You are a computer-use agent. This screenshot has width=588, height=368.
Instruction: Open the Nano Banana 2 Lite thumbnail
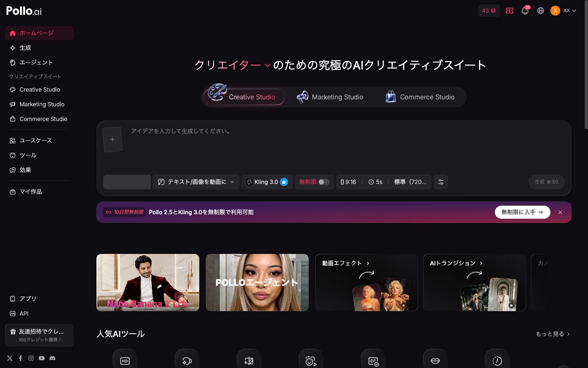(148, 283)
